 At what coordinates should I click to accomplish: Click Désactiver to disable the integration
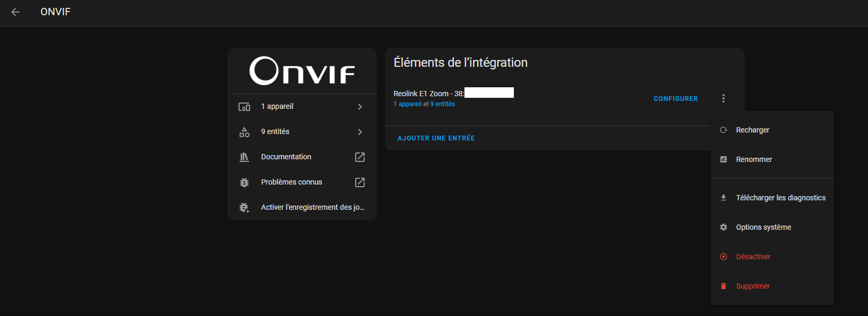tap(753, 257)
